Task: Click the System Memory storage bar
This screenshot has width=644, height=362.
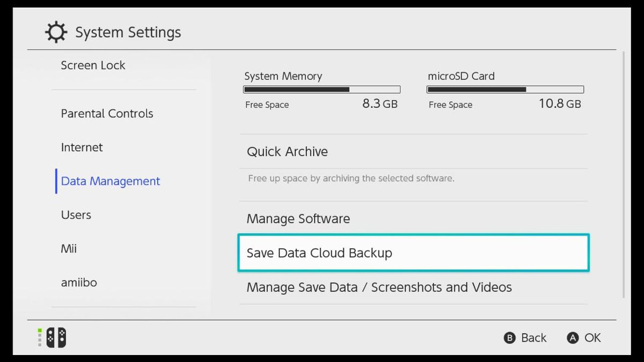Action: point(321,89)
